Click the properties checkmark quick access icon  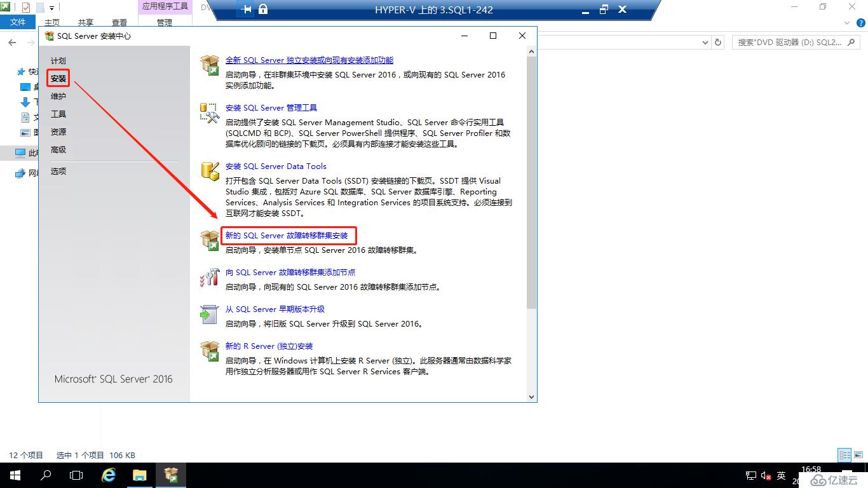click(26, 8)
